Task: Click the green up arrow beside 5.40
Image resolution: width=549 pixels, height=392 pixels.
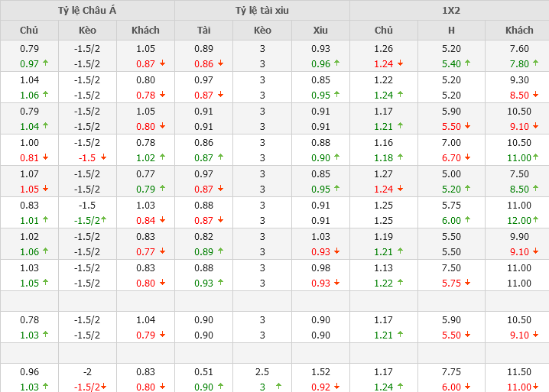Action: (467, 64)
